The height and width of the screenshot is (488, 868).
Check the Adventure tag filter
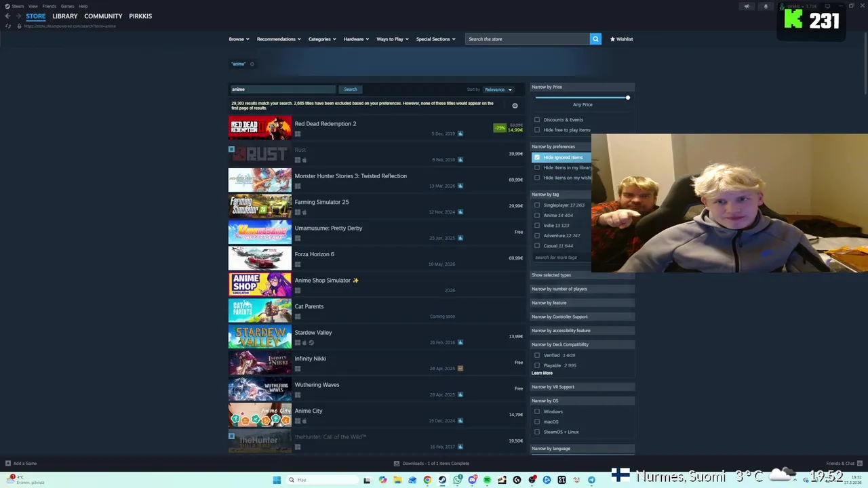pos(537,235)
